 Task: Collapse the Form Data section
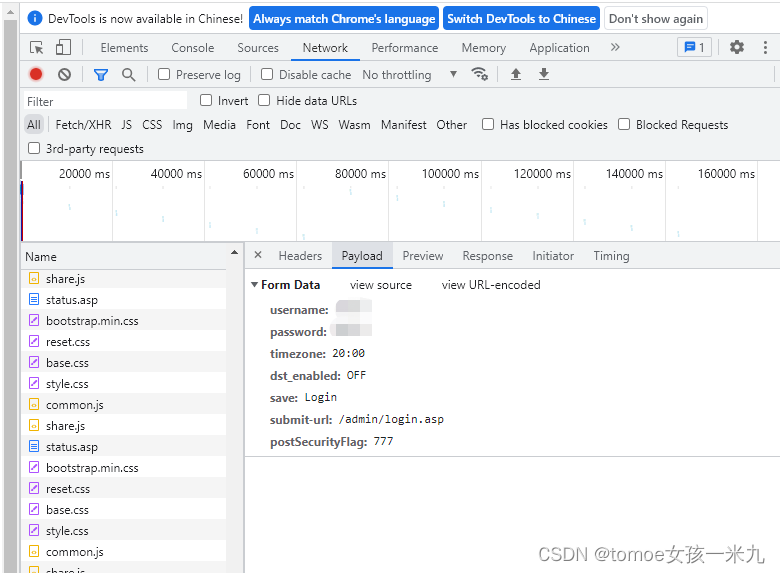click(x=254, y=285)
